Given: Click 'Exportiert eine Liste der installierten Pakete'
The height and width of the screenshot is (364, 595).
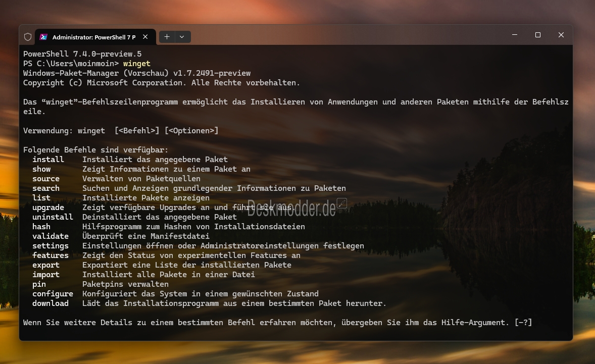Looking at the screenshot, I should pyautogui.click(x=187, y=265).
